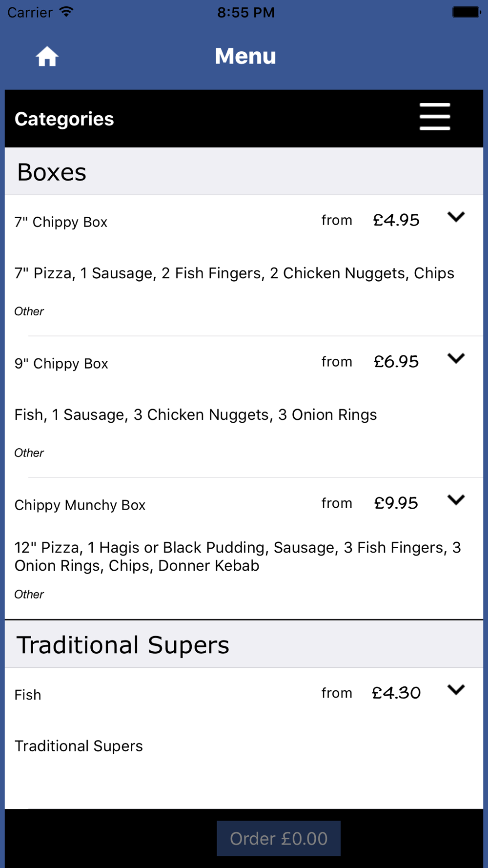Tap the battery indicator icon
Image resolution: width=488 pixels, height=868 pixels.
pyautogui.click(x=467, y=12)
